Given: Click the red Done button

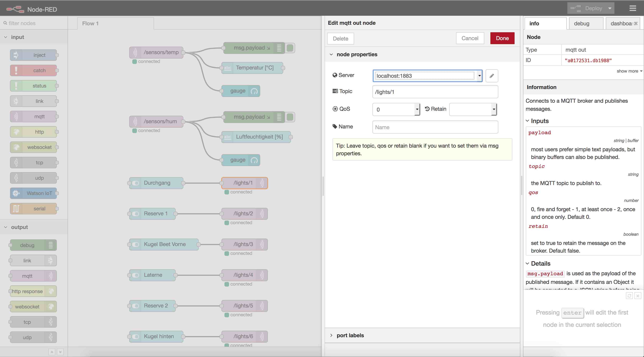Looking at the screenshot, I should (502, 38).
